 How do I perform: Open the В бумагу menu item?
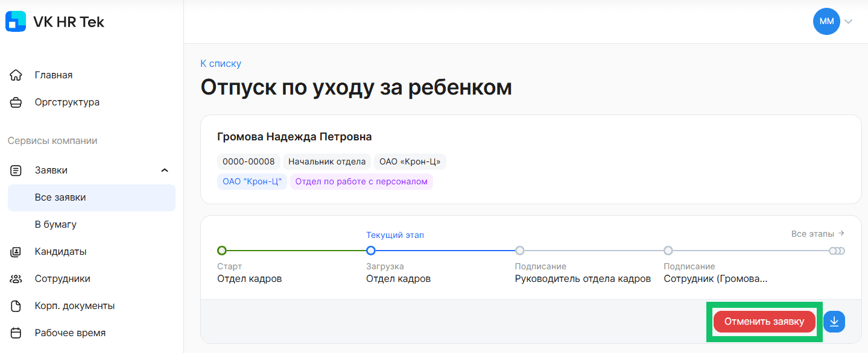tap(55, 225)
